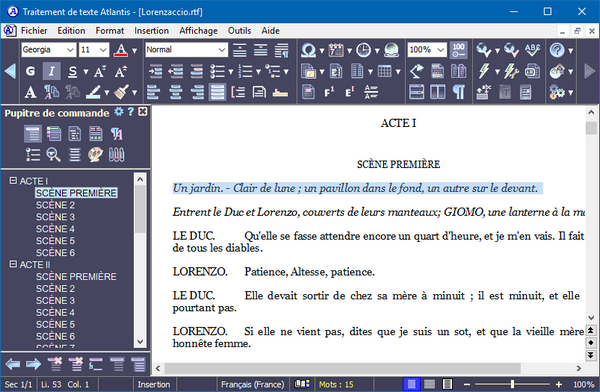Screen dimensions: 600x392
Task: Select the justify alignment icon
Action: 217,92
